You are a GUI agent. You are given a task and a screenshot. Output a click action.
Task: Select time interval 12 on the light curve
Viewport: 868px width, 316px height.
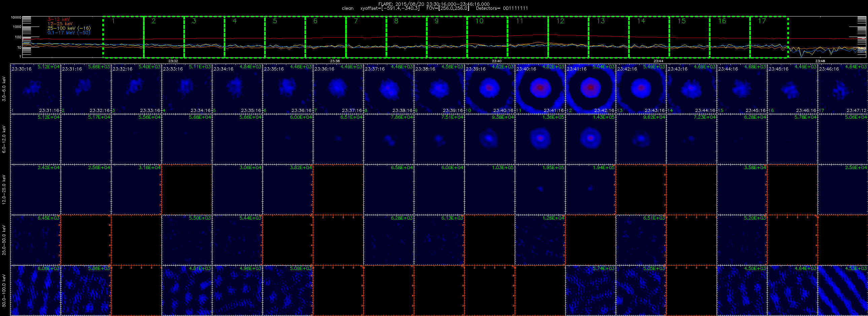(568, 37)
